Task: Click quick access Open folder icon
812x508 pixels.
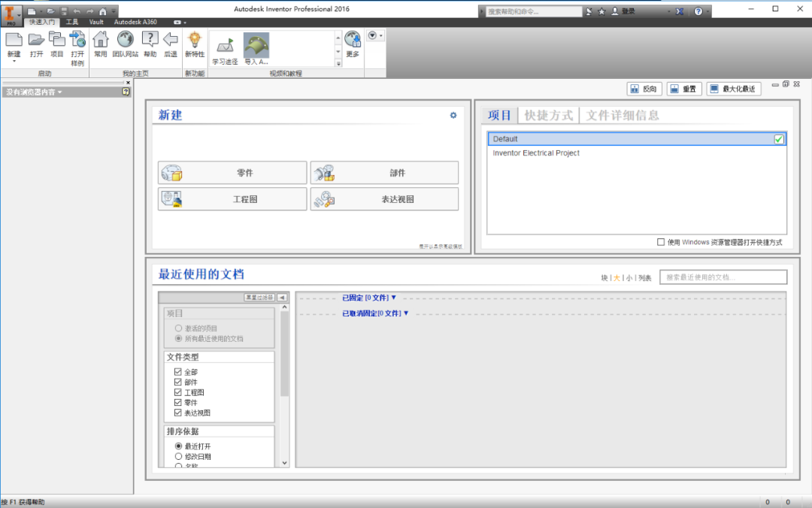Action: (x=50, y=11)
